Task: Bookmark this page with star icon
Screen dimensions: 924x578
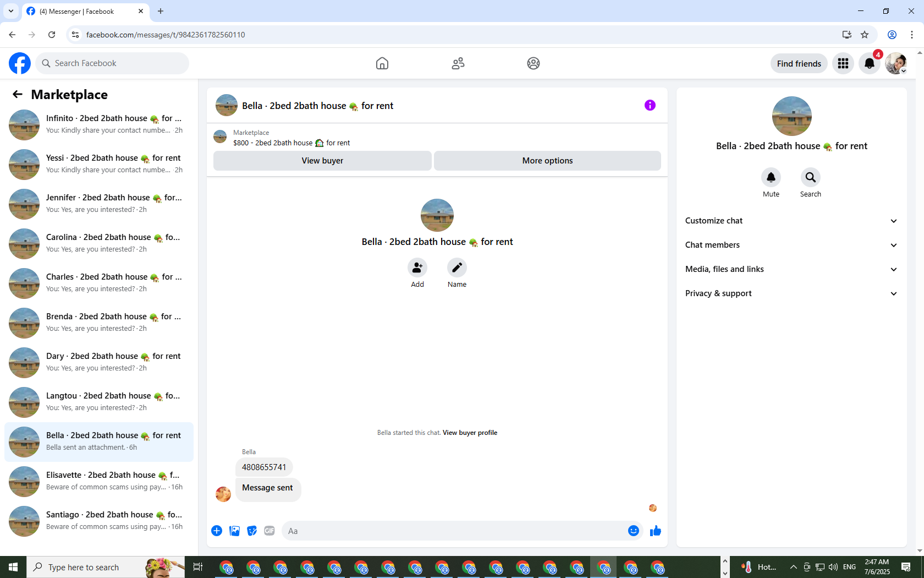Action: click(865, 35)
